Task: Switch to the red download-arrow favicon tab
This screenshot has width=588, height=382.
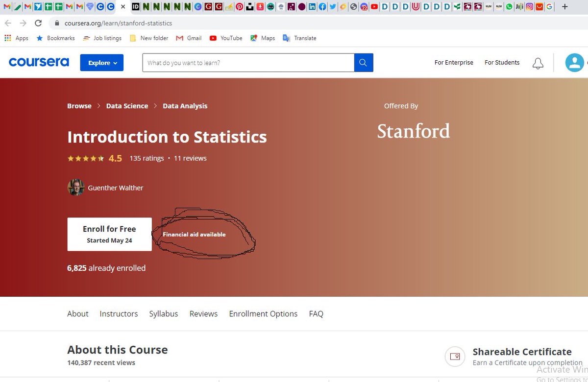Action: pos(260,7)
